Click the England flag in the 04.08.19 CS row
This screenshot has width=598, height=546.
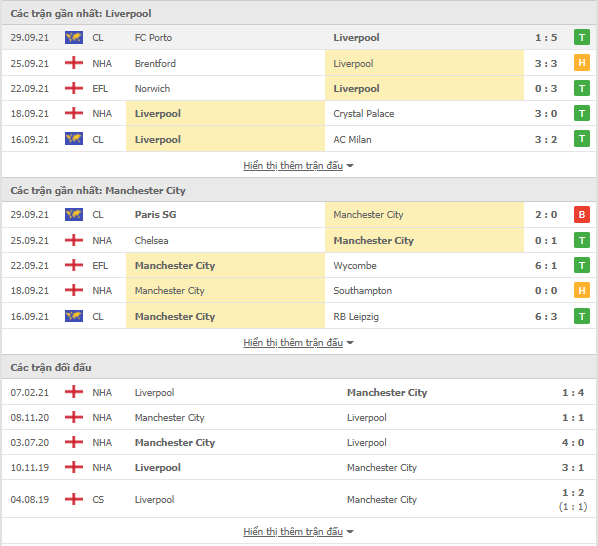click(74, 499)
